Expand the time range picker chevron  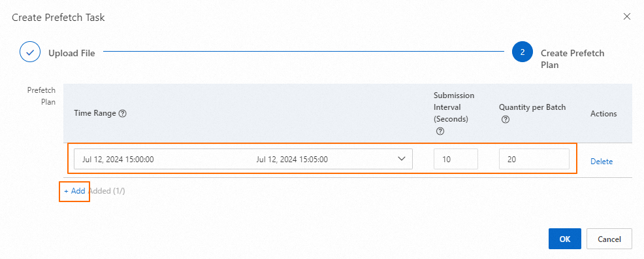(402, 159)
